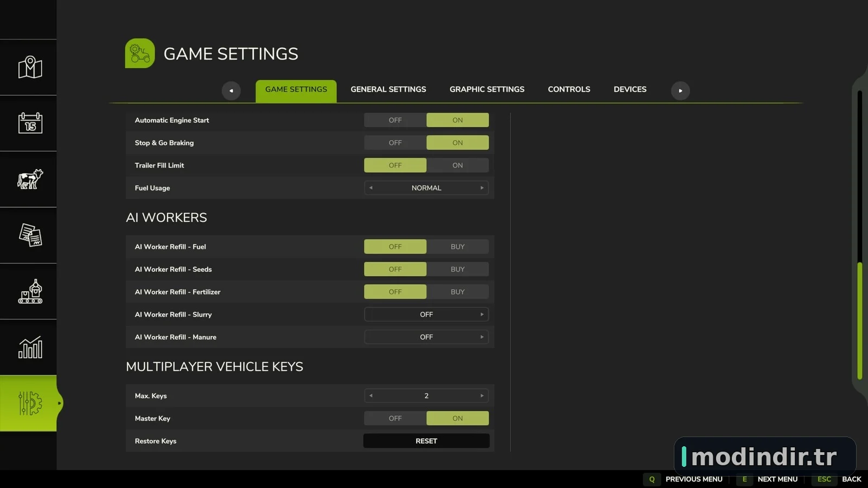The height and width of the screenshot is (488, 868).
Task: Click the previous tab arrow button
Action: [231, 91]
